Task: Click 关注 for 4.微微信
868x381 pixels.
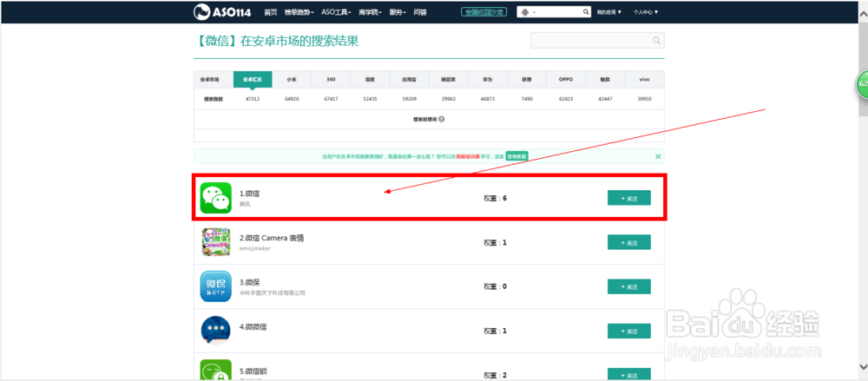Action: [x=628, y=331]
